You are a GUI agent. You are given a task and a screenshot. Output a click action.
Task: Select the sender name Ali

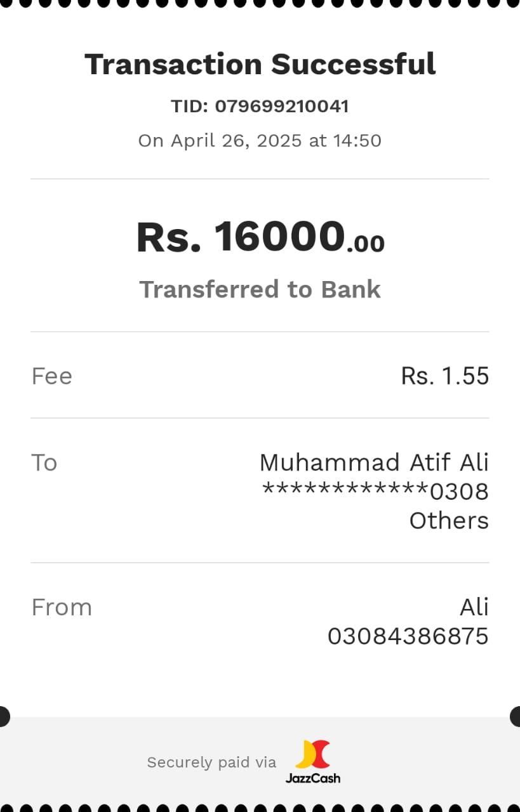click(474, 607)
